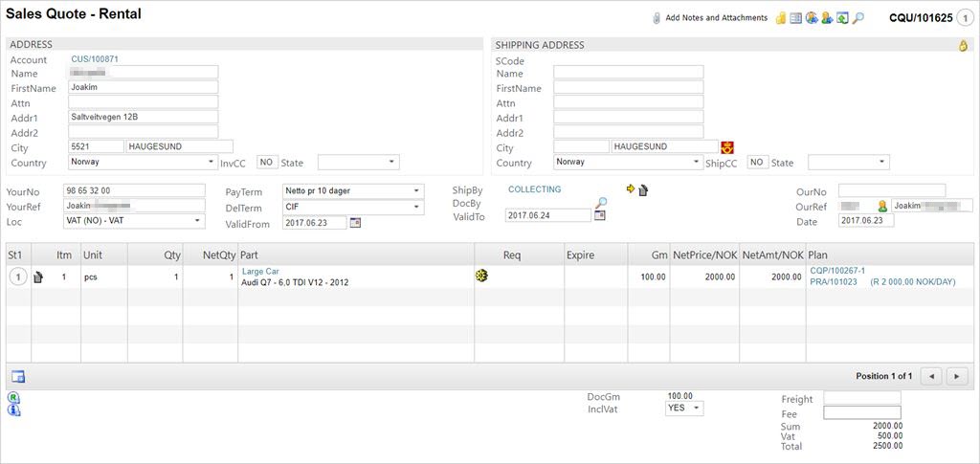Open the Loc VAT (NO) dropdown
The width and height of the screenshot is (980, 464).
tap(134, 221)
